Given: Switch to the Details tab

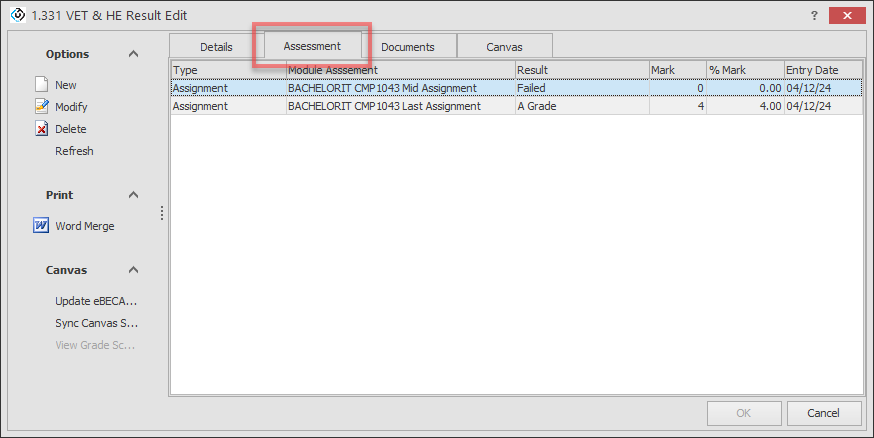Looking at the screenshot, I should tap(216, 47).
